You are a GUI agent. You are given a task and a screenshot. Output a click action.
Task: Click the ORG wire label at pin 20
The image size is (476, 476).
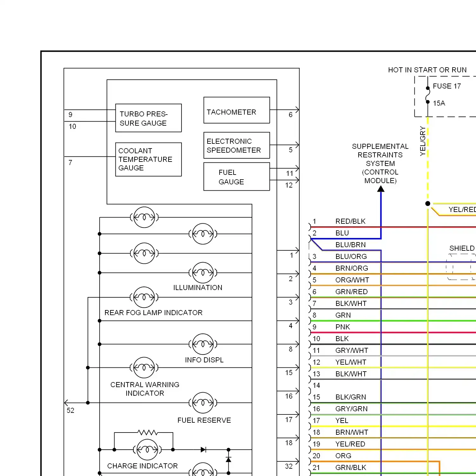point(343,456)
